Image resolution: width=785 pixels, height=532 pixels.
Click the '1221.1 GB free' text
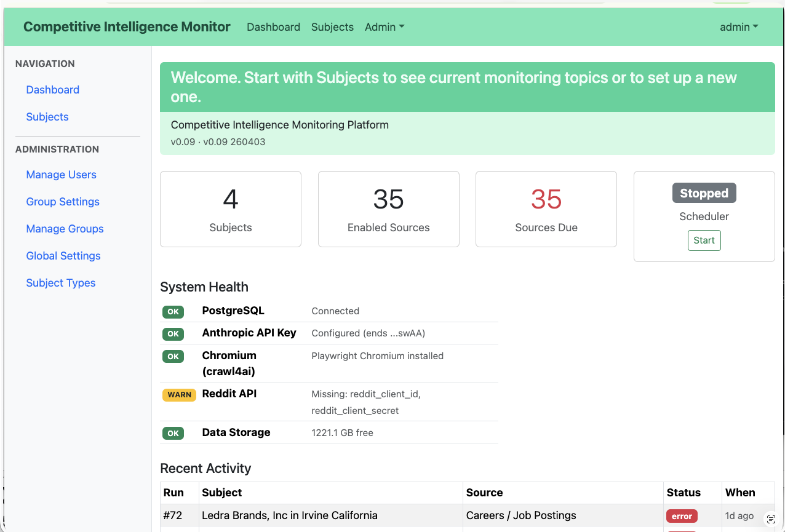point(343,433)
